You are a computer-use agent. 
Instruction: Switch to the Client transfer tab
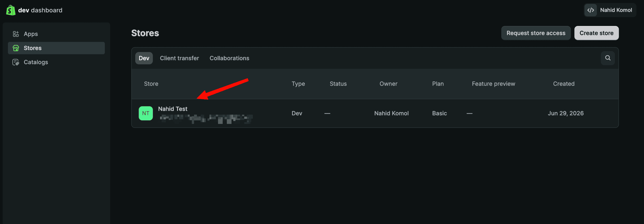coord(179,58)
